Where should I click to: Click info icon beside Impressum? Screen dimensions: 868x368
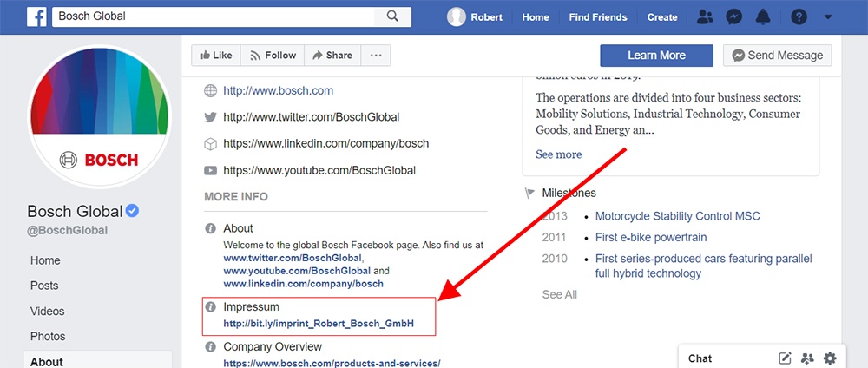pos(210,306)
